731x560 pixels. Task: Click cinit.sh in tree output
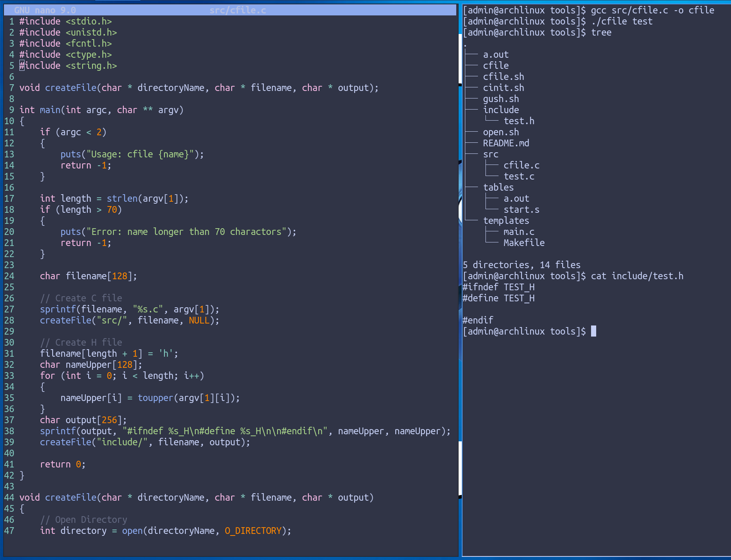coord(504,88)
